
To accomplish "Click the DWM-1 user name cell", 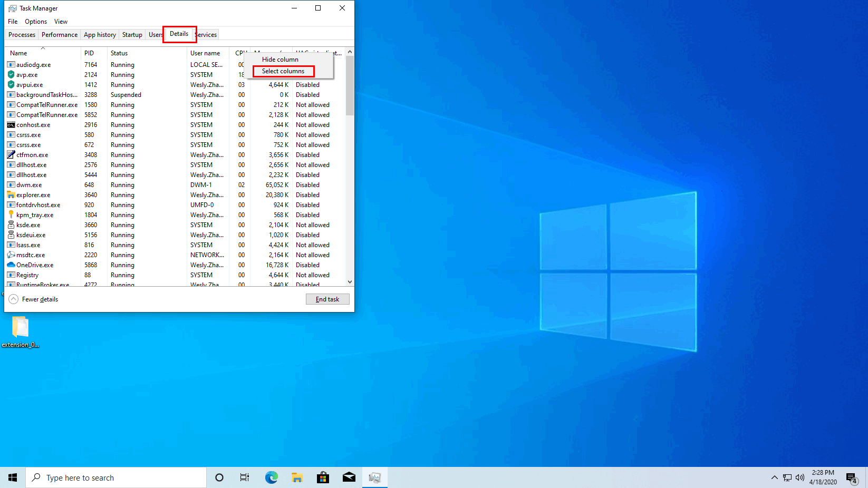I will point(201,185).
